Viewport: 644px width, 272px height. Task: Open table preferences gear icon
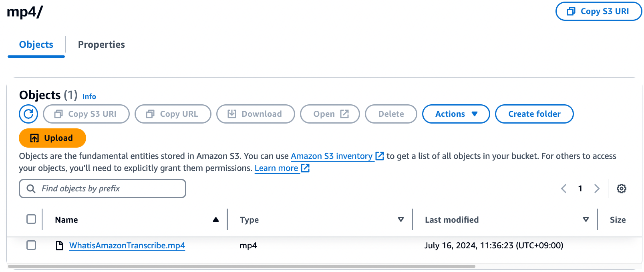click(621, 189)
